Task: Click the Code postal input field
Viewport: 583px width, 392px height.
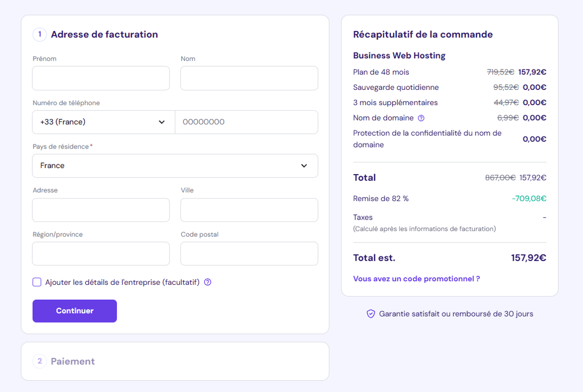Action: click(x=249, y=253)
